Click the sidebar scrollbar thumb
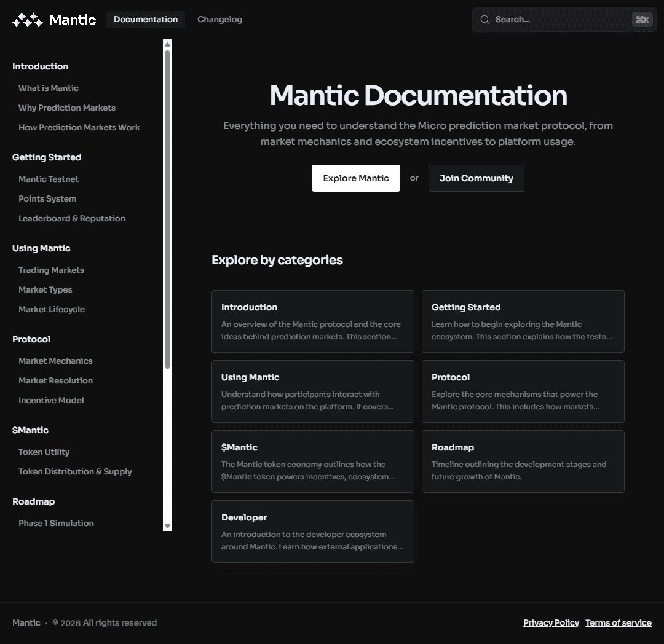 click(x=168, y=210)
